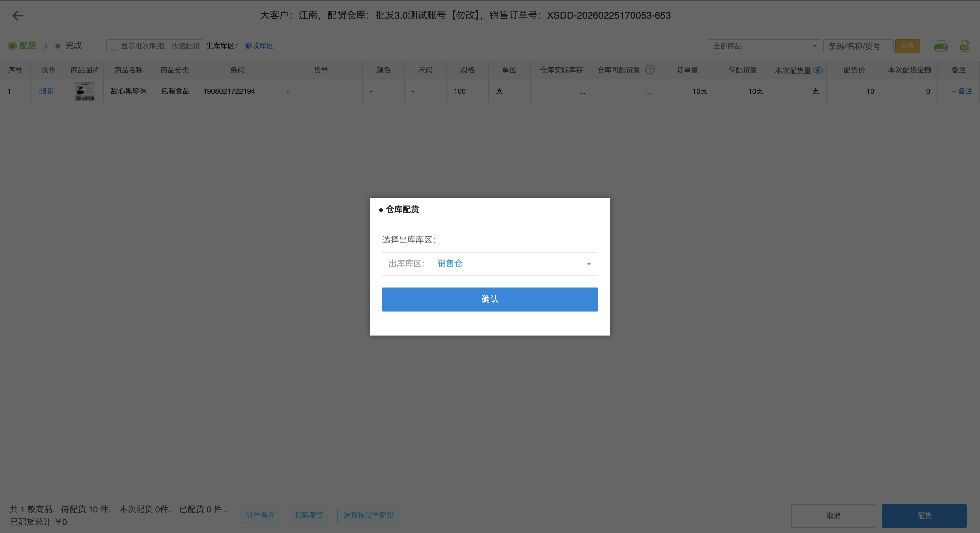Click the 配货 step indicator
Screen dimensions: 980x533
22,46
